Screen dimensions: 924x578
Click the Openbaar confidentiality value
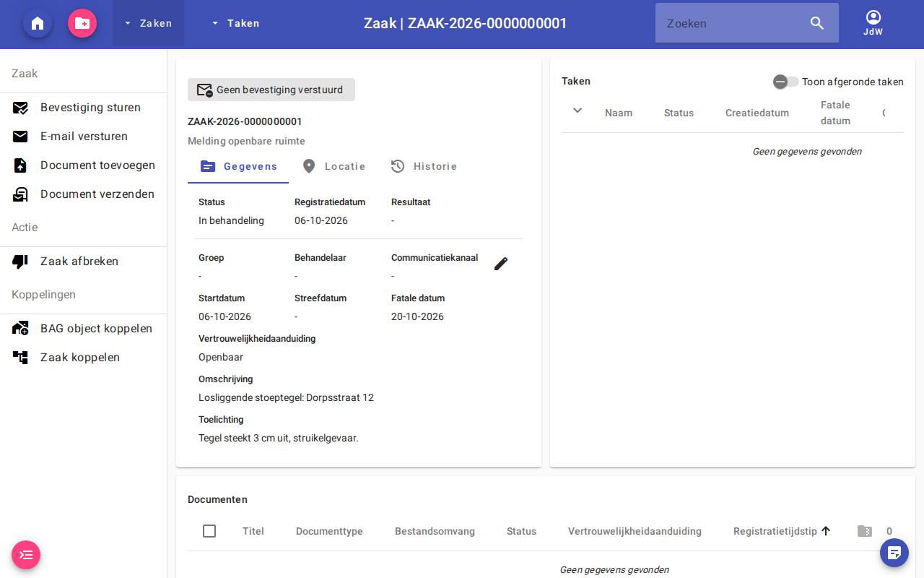tap(221, 357)
